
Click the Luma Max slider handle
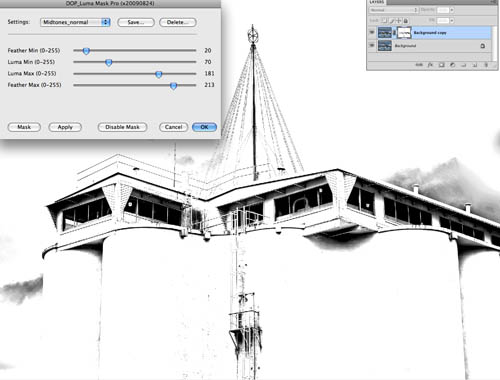(159, 74)
